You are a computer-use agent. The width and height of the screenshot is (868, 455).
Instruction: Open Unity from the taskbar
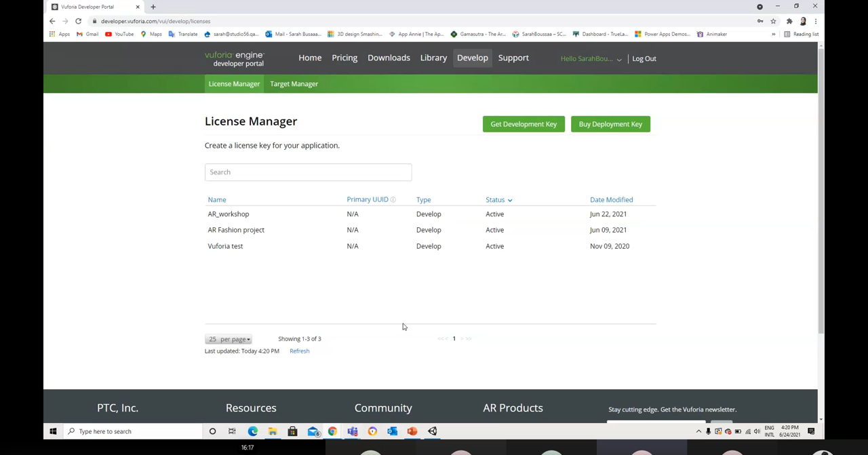click(x=433, y=431)
